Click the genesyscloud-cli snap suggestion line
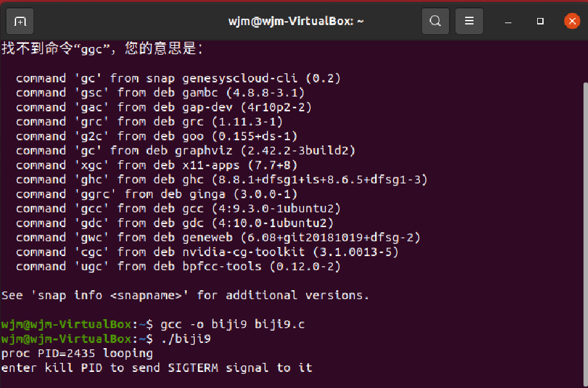588x388 pixels. tap(178, 79)
